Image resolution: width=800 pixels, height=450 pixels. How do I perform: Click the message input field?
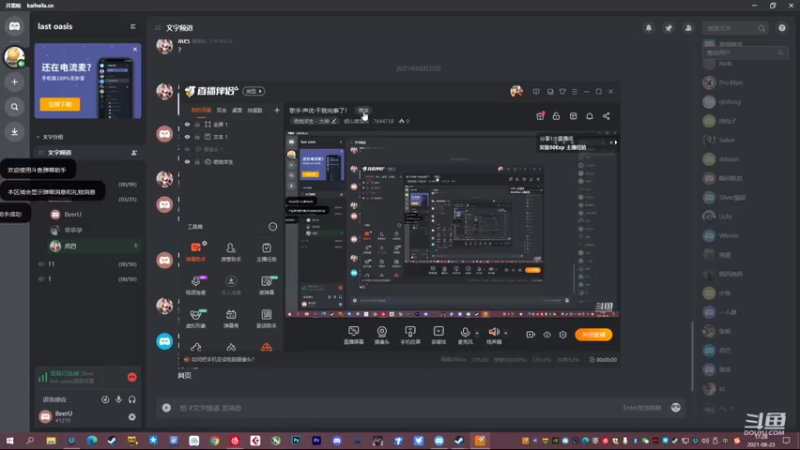pyautogui.click(x=398, y=408)
